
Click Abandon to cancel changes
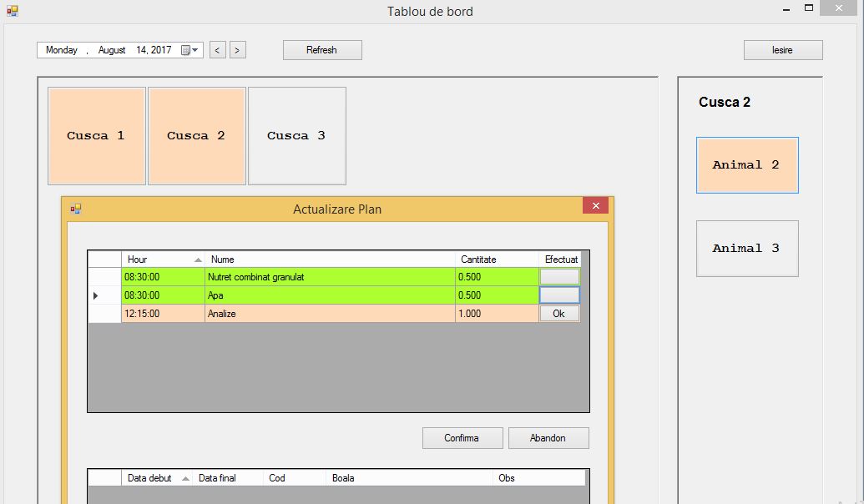(548, 438)
